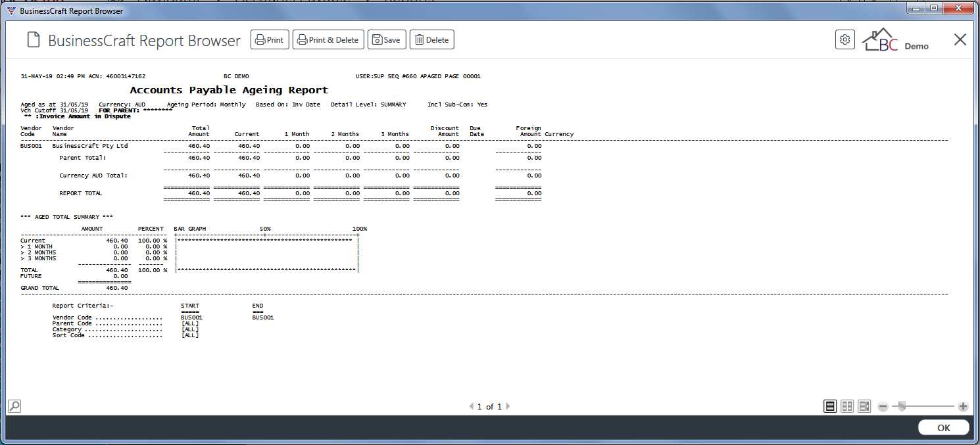Zoom in with the plus icon
This screenshot has height=445, width=980.
(963, 407)
